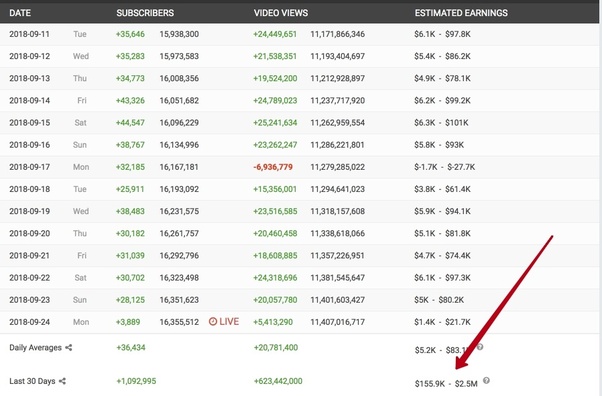Viewport: 602px width, 396px height.
Task: Select the 2018-09-11 date entry
Action: pyautogui.click(x=30, y=34)
